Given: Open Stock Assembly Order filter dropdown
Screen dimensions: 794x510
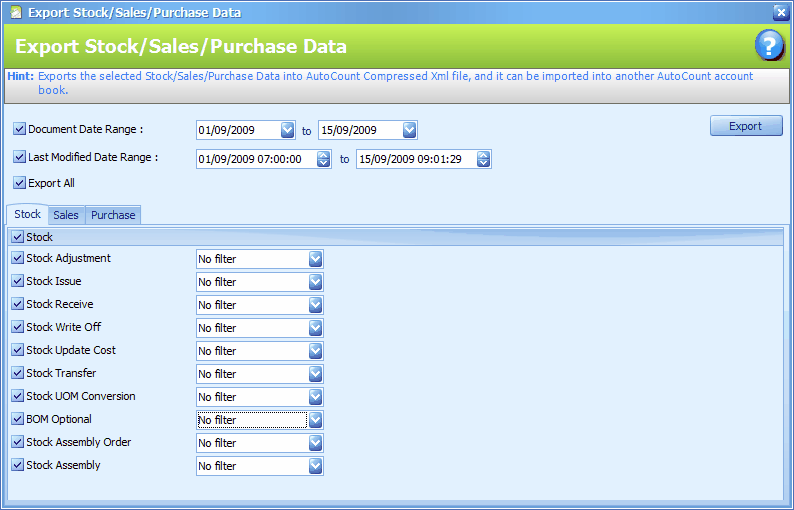Looking at the screenshot, I should point(315,443).
